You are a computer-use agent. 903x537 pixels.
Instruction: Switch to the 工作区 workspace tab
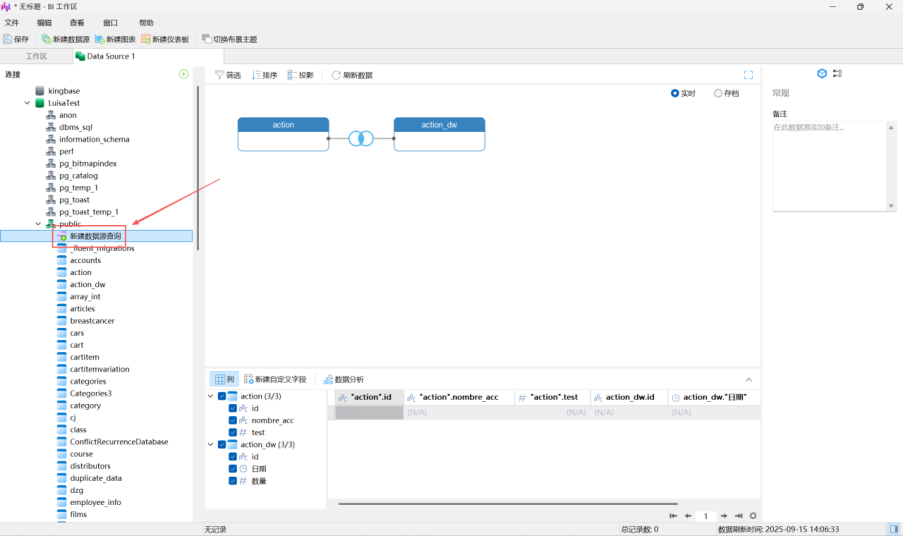click(36, 56)
